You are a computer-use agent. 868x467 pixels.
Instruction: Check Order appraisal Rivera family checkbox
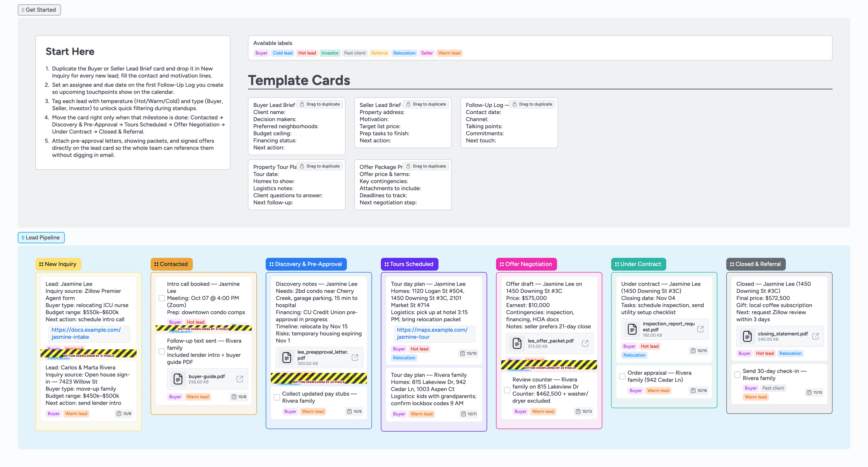click(622, 376)
